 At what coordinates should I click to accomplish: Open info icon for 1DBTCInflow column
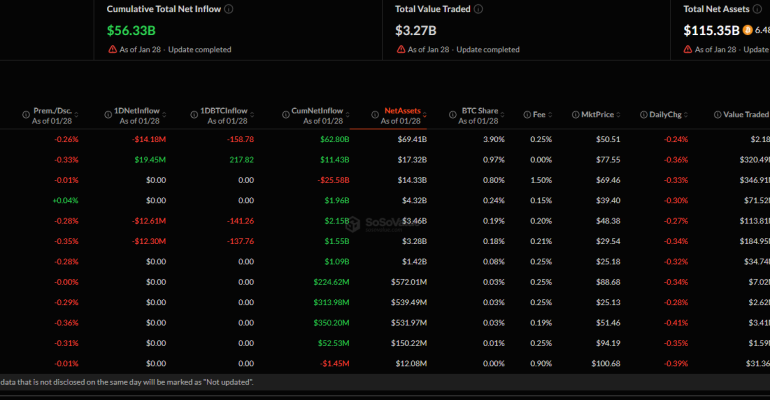[194, 115]
